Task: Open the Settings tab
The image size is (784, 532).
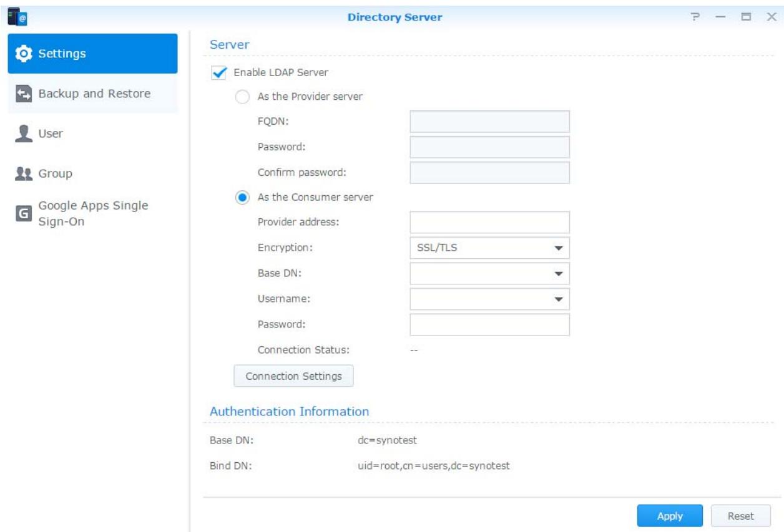Action: point(92,54)
